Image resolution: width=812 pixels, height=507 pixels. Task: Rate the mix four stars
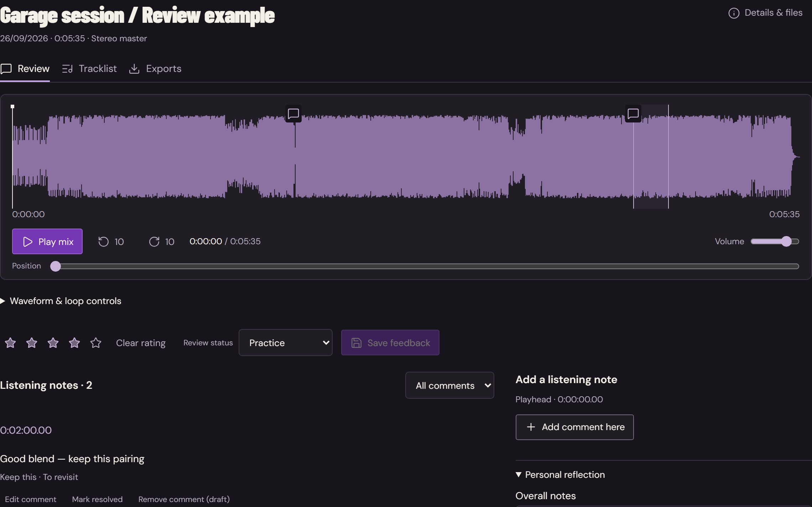(74, 343)
